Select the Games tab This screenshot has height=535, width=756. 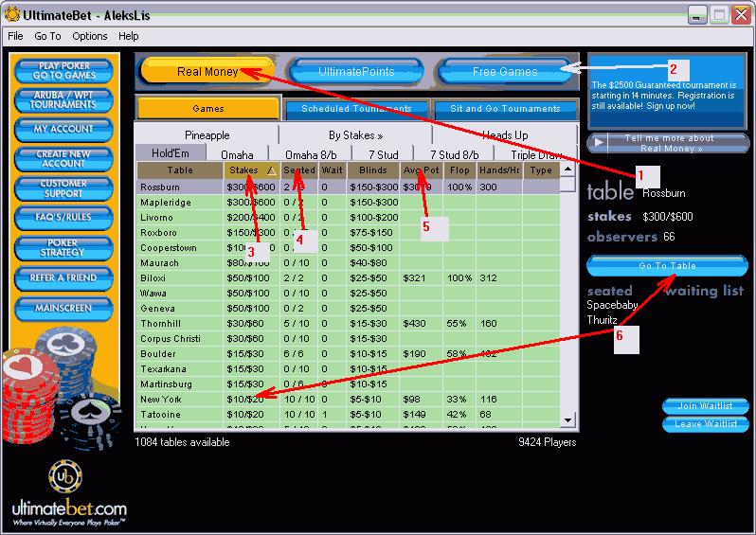[208, 109]
